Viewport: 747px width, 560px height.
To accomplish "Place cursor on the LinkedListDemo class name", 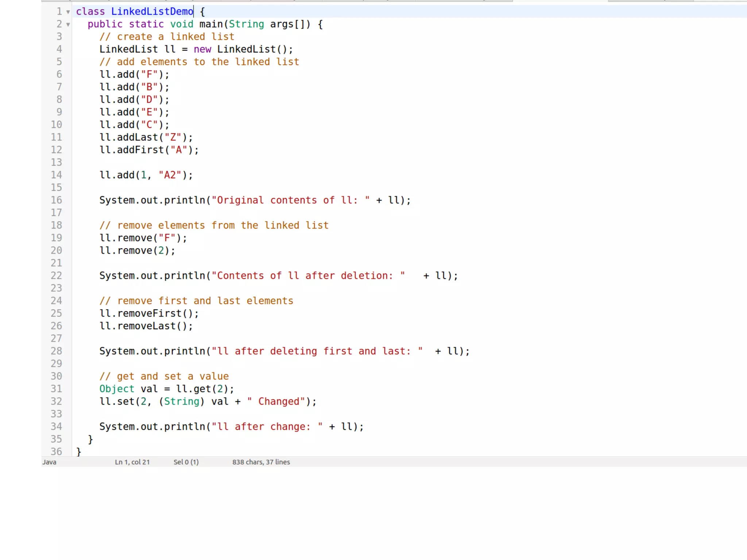I will pos(152,12).
